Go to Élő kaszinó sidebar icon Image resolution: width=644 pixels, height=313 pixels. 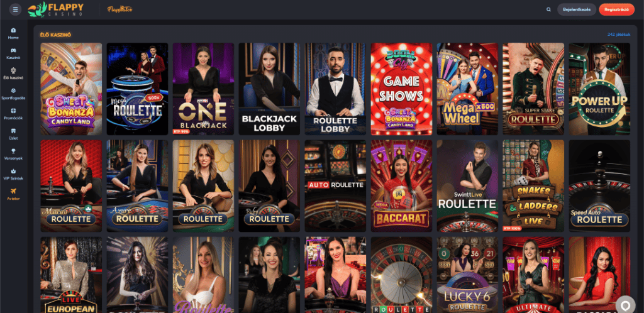(14, 70)
